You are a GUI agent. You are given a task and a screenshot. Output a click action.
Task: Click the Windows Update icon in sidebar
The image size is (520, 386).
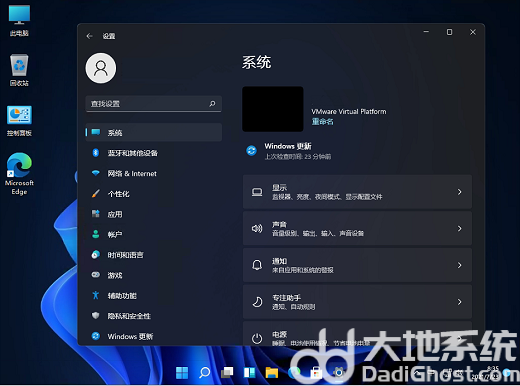tap(96, 336)
